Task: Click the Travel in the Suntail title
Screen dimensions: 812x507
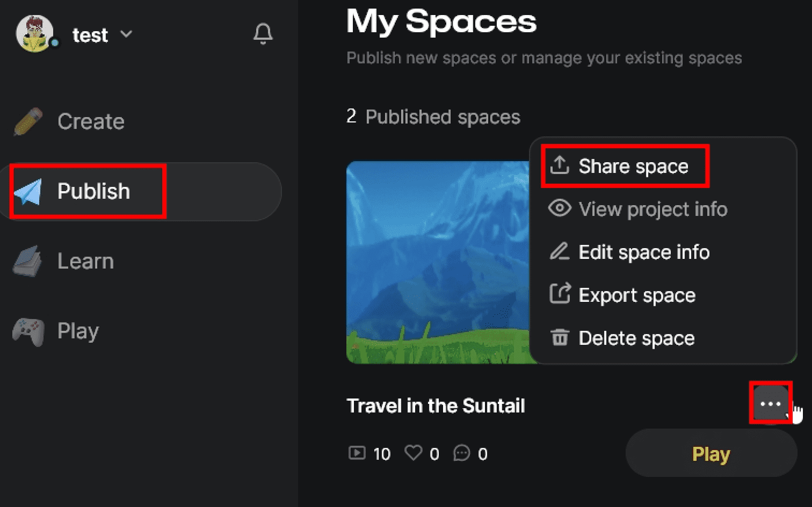Action: (436, 405)
